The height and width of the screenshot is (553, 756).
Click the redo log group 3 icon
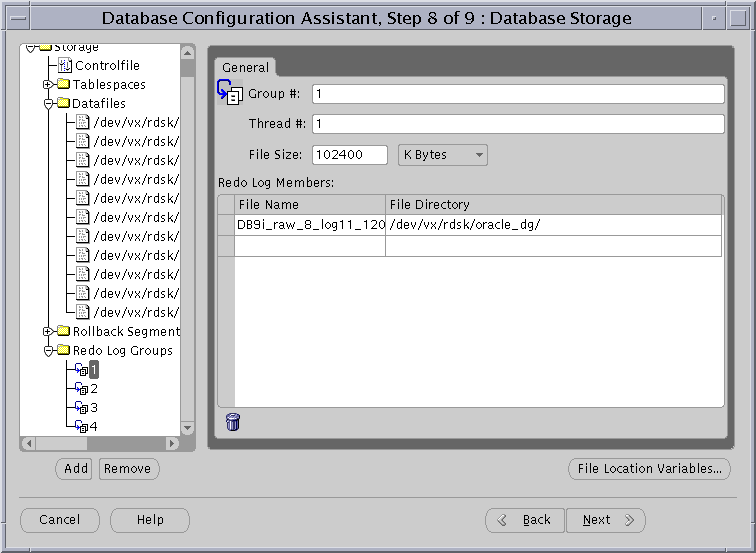point(81,408)
